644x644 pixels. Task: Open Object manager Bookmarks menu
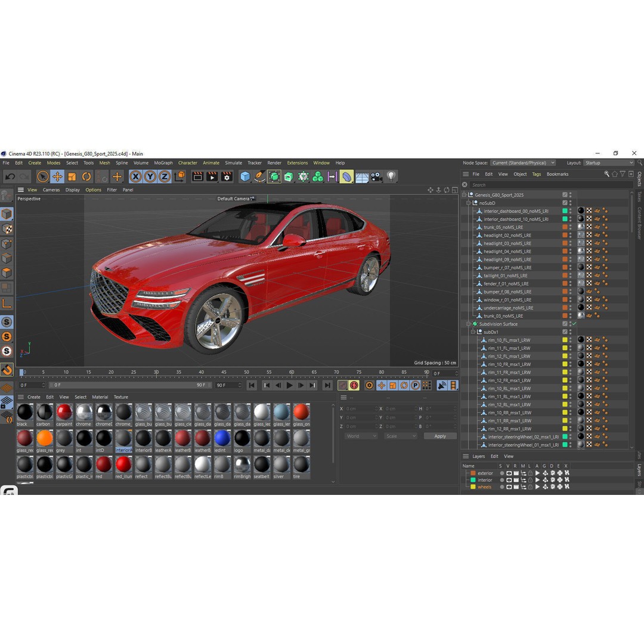[x=558, y=174]
